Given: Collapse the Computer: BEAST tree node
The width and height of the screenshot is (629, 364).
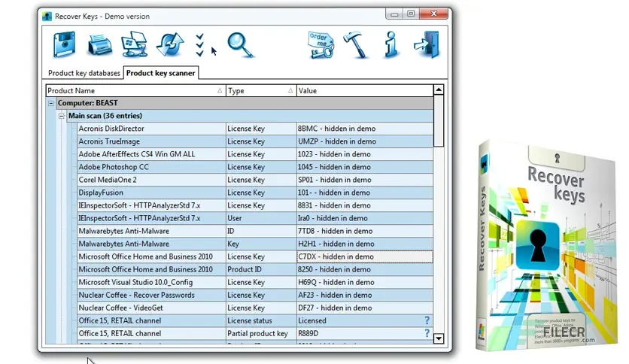Looking at the screenshot, I should [51, 103].
